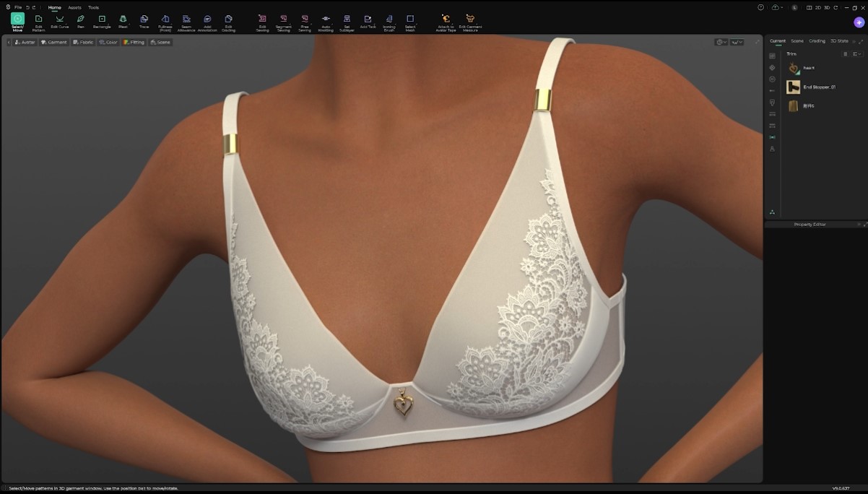Screen dimensions: 868x494
Task: Switch to the Scene tab
Action: coord(797,41)
